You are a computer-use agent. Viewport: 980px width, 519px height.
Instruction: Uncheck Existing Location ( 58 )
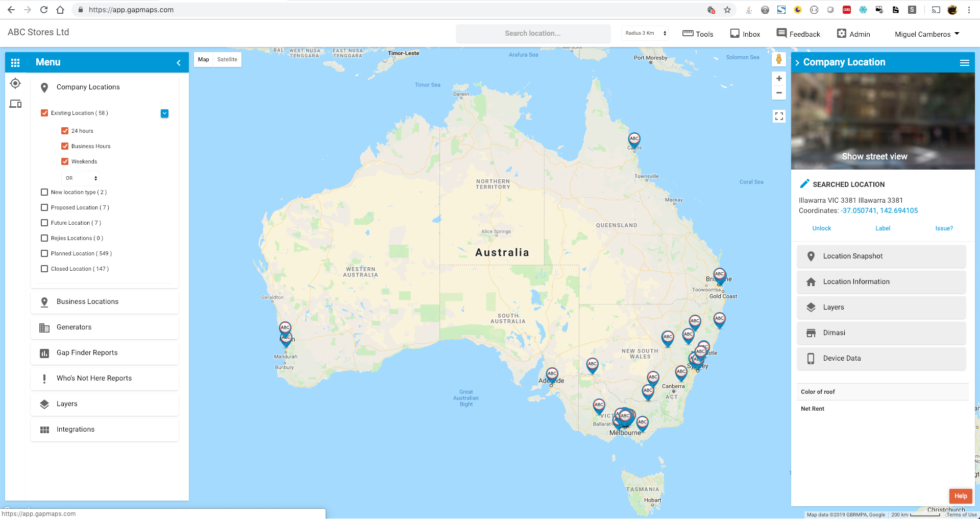point(44,113)
